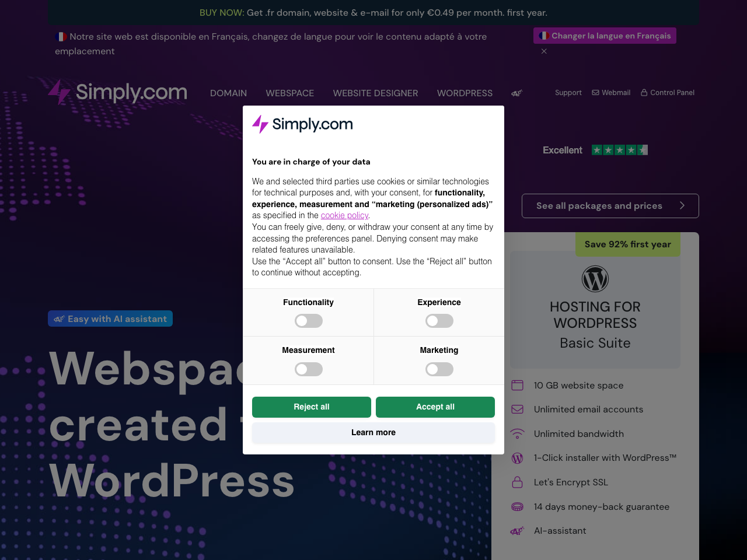
Task: Click the WordPress logo in the hosting card
Action: pos(595,279)
